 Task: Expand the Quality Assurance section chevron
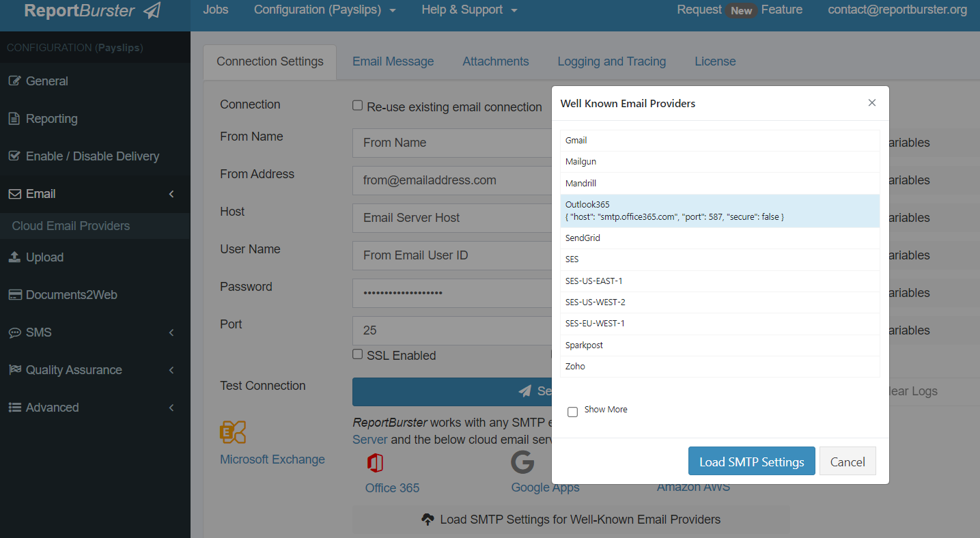(171, 370)
